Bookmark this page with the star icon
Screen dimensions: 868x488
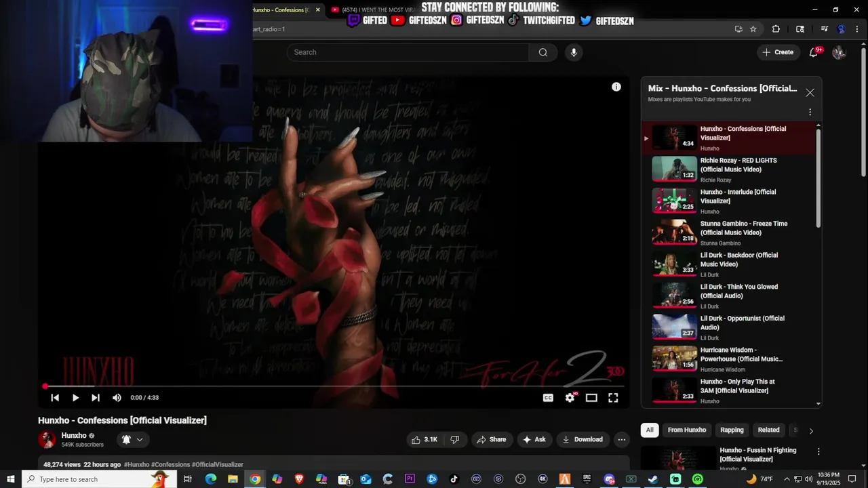point(753,29)
